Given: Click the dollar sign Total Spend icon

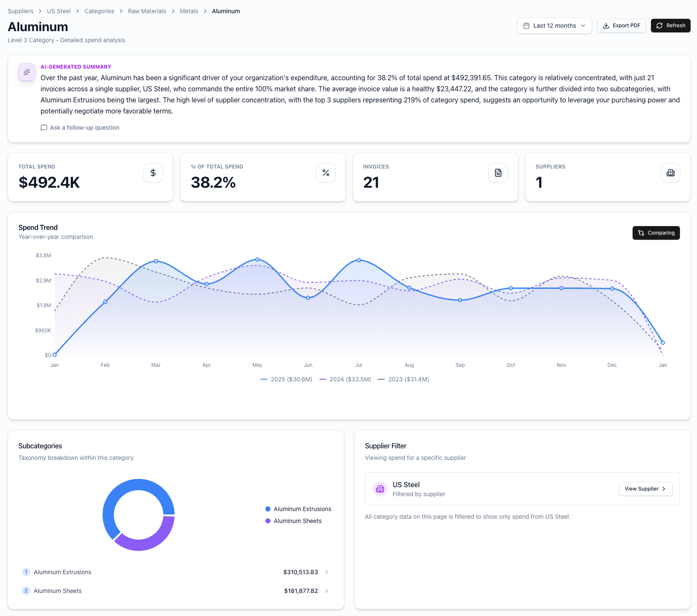Looking at the screenshot, I should click(153, 173).
